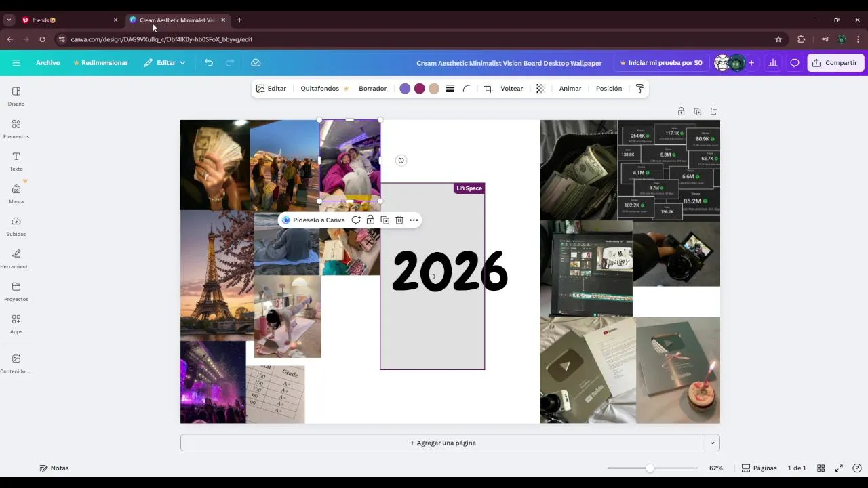
Task: Open the Redimensionar menu
Action: pyautogui.click(x=100, y=62)
